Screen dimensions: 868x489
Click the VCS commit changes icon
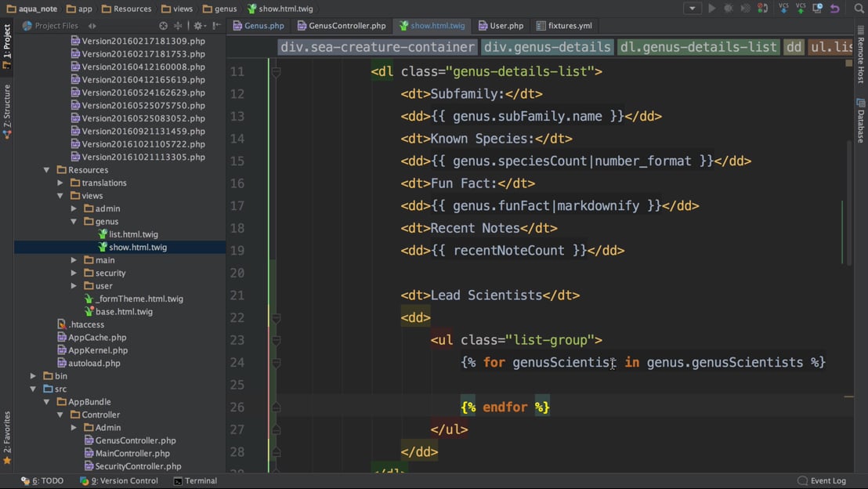click(x=800, y=9)
